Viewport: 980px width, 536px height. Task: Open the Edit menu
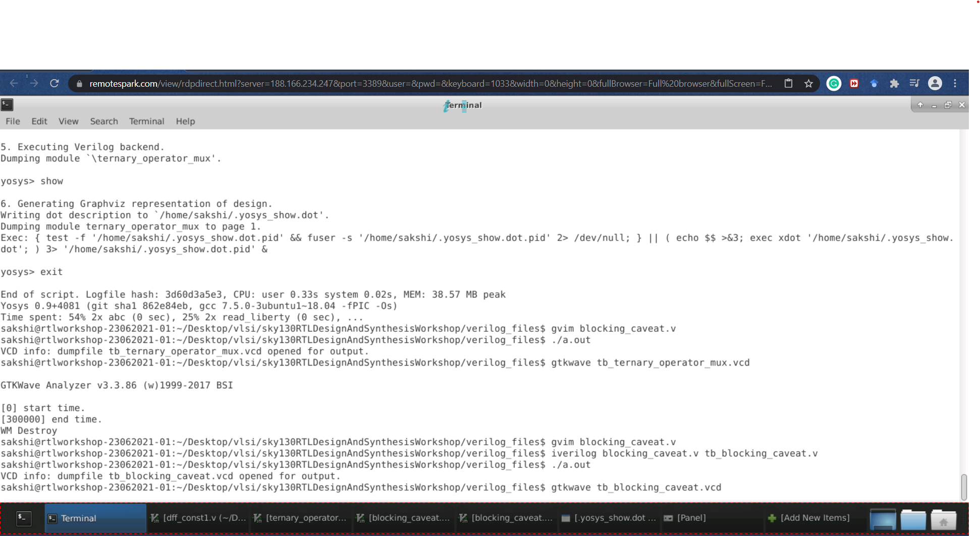click(x=39, y=121)
